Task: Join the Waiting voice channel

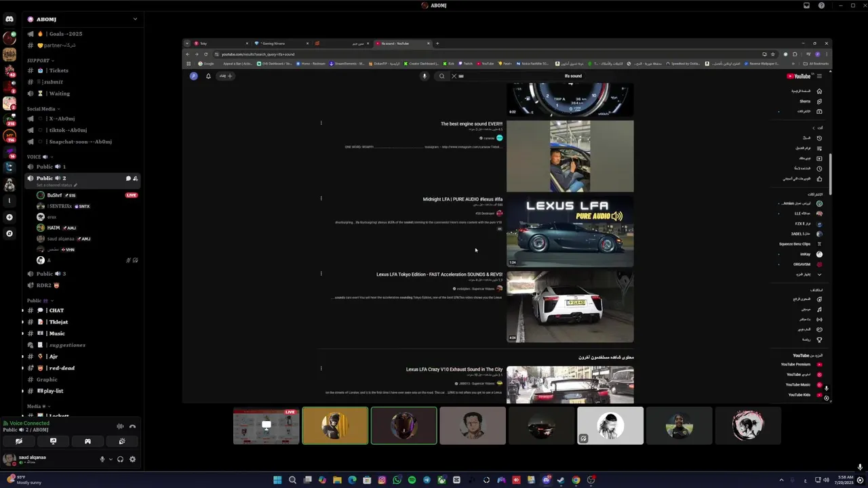Action: 81,94
